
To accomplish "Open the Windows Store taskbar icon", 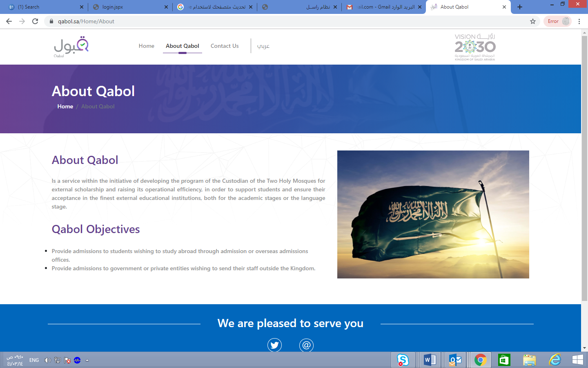I will [x=504, y=360].
